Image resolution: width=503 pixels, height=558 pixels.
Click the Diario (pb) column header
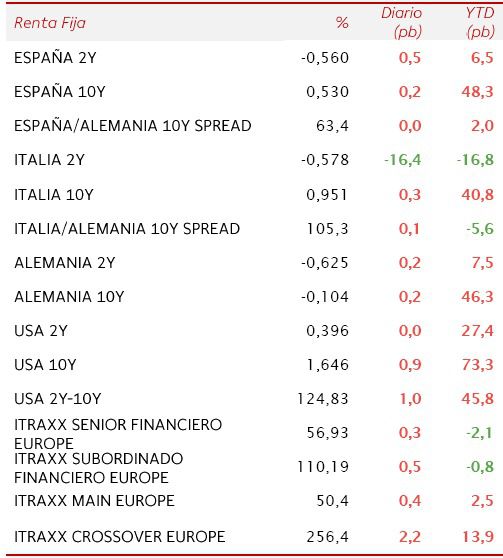pos(402,23)
